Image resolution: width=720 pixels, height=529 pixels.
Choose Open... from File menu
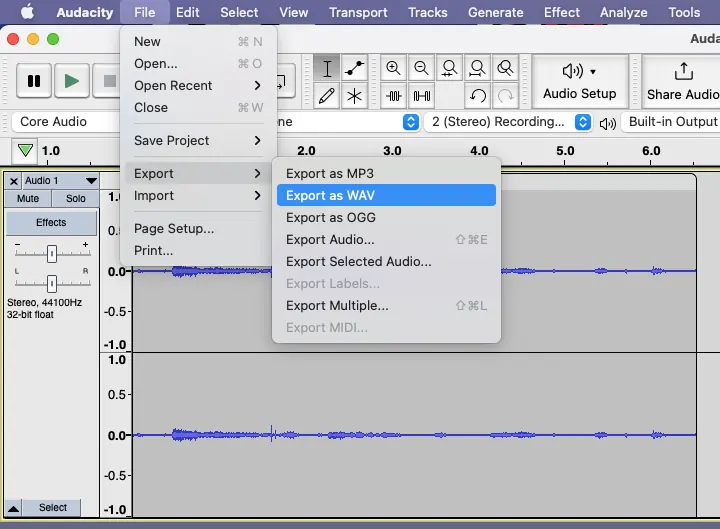[198, 64]
